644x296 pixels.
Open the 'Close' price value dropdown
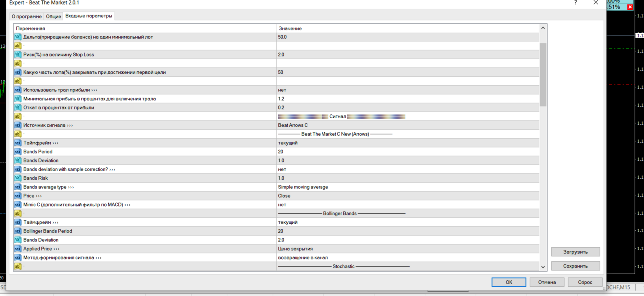408,196
